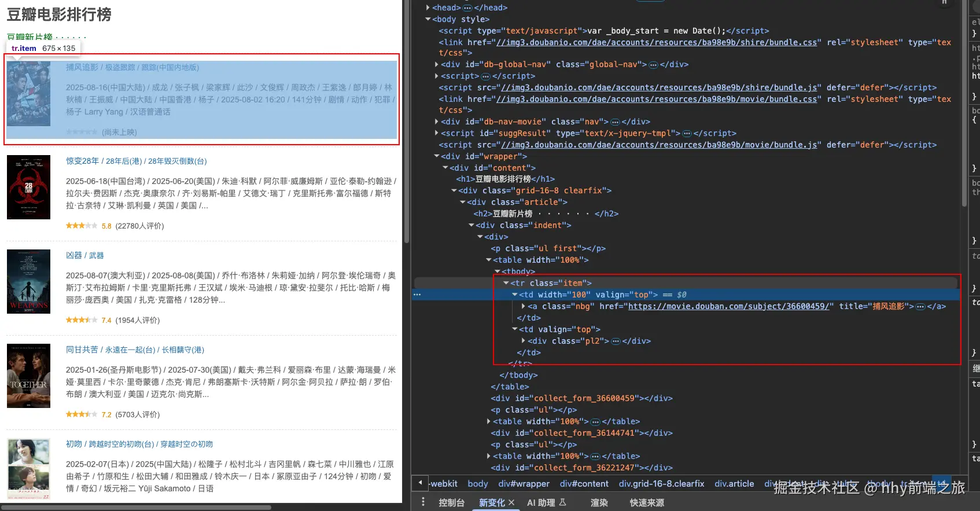Click the 惊变28年 movie poster

(28, 187)
